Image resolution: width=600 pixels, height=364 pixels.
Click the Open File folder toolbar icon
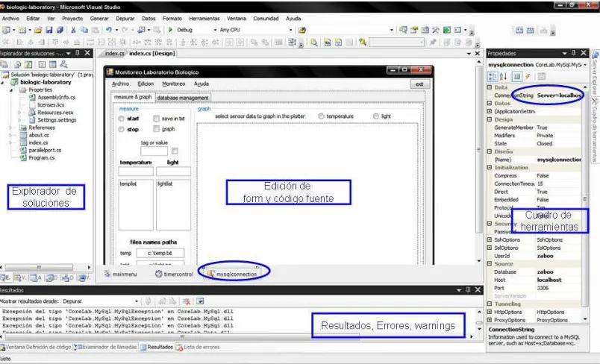click(38, 30)
